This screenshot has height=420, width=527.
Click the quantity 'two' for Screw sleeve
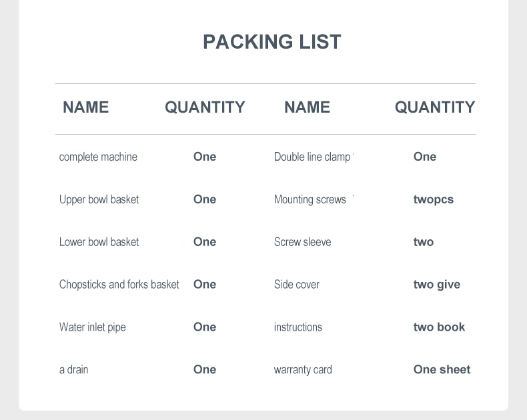(423, 242)
